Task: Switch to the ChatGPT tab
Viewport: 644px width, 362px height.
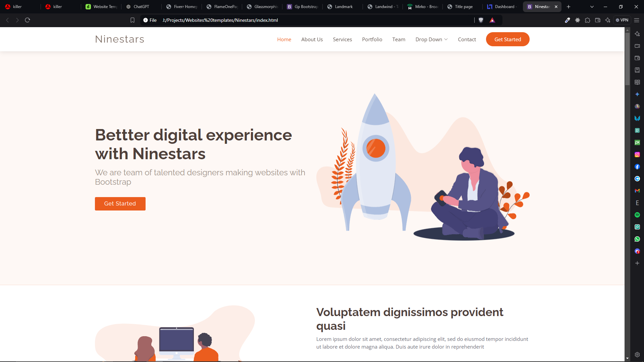Action: click(141, 7)
